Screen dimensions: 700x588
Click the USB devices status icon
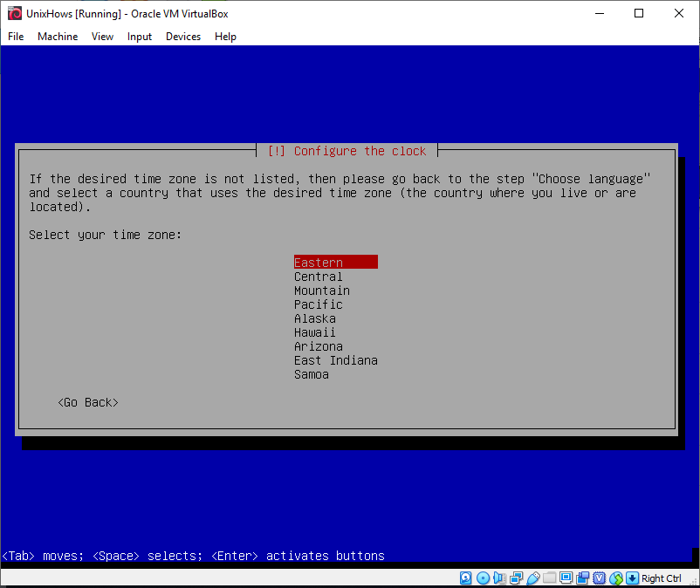(533, 578)
